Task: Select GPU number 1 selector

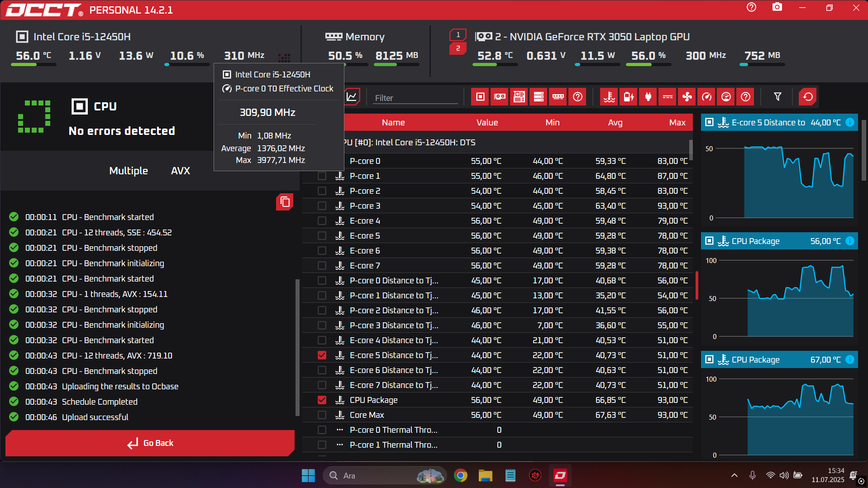Action: pos(458,35)
